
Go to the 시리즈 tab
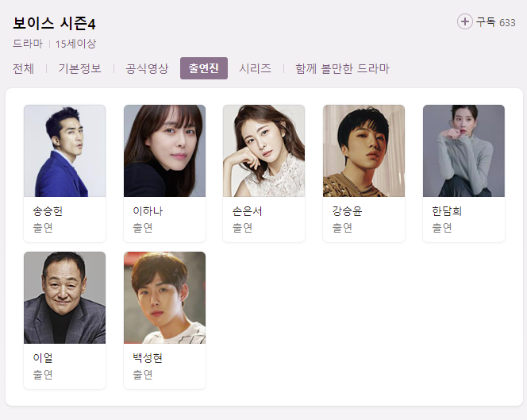(x=255, y=68)
